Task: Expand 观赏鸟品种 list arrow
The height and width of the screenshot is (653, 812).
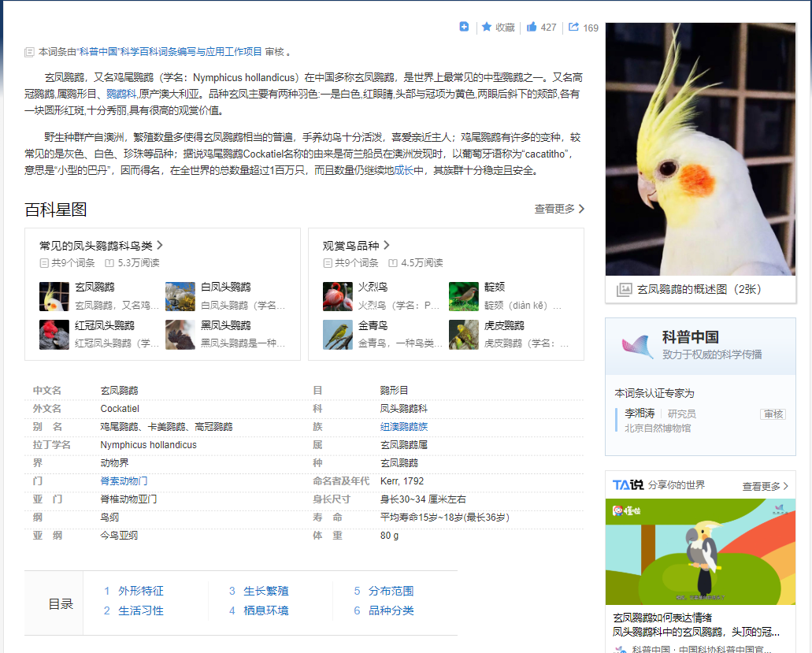Action: (387, 245)
